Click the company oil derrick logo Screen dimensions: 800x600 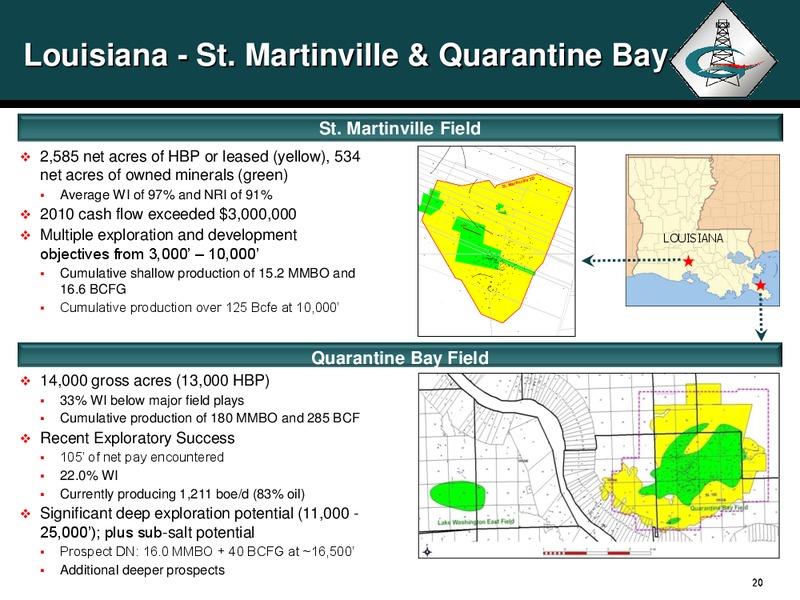click(x=723, y=51)
